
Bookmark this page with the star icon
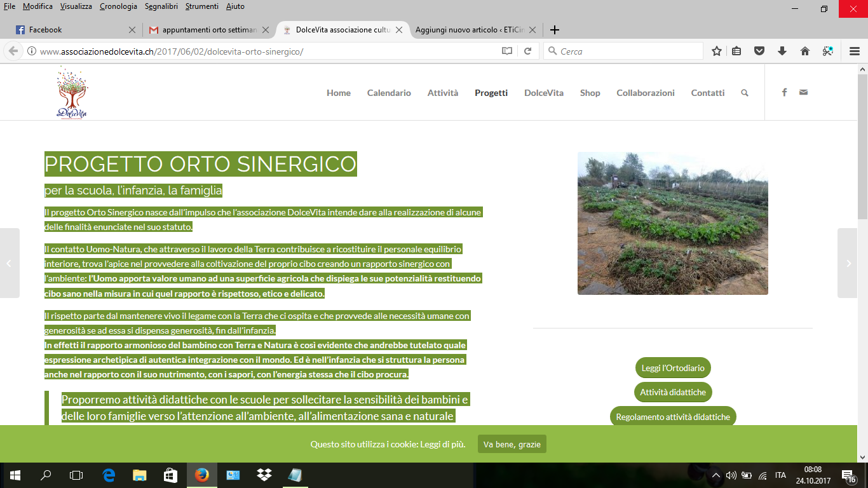click(717, 51)
